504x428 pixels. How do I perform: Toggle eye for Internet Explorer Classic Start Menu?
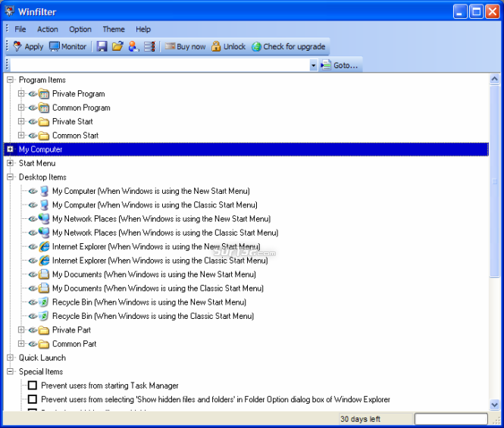click(33, 261)
